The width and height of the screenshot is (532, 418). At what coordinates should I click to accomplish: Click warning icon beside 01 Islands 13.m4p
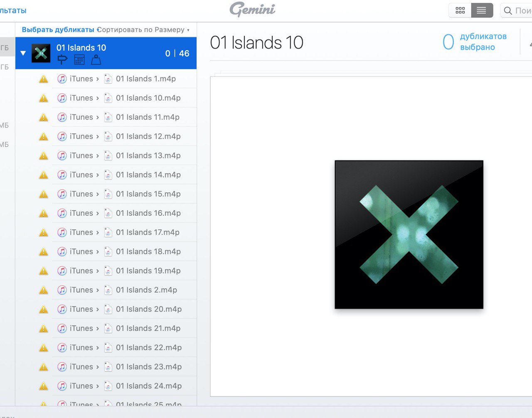44,156
